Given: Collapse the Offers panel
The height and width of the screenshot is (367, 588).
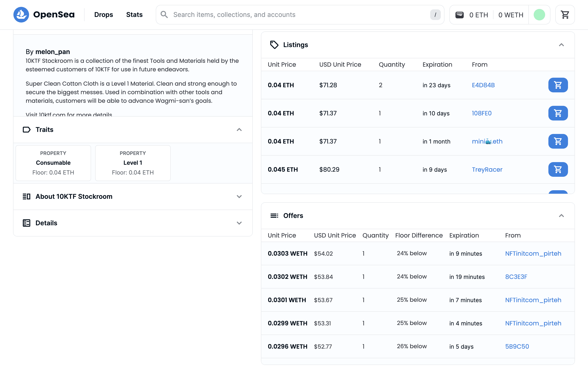Looking at the screenshot, I should point(561,216).
